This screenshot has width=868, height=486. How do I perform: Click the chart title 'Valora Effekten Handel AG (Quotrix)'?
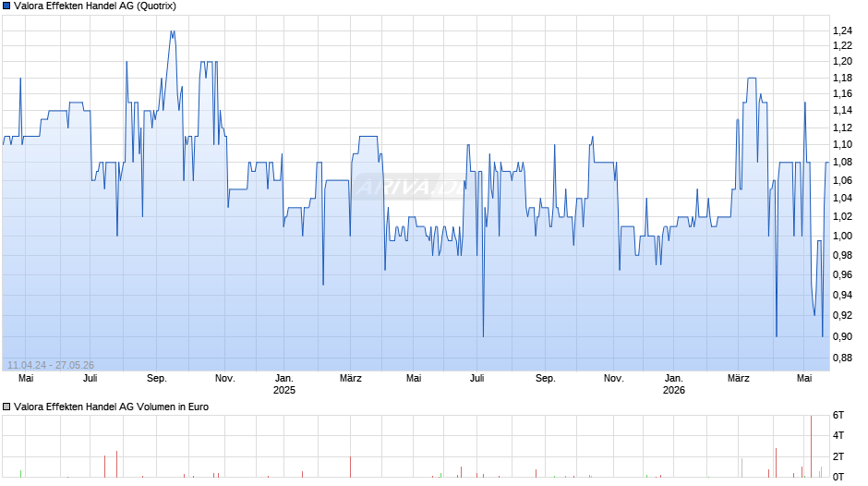[95, 6]
